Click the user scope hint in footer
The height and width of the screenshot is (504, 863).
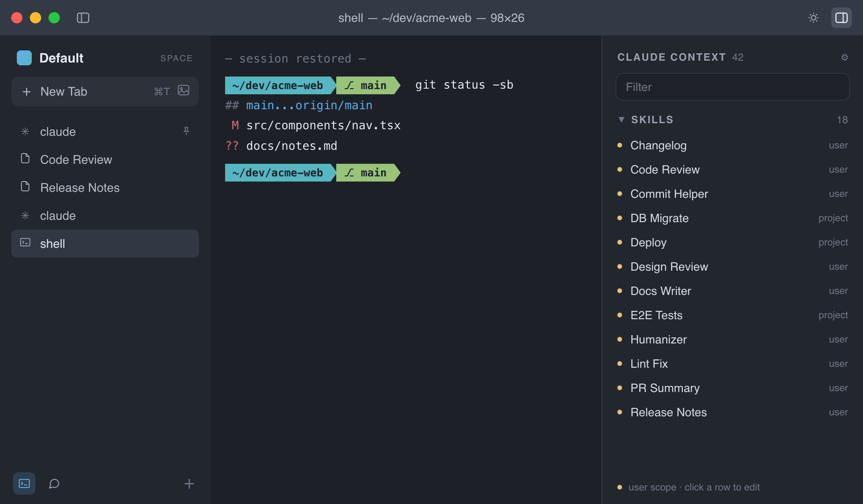click(x=694, y=487)
